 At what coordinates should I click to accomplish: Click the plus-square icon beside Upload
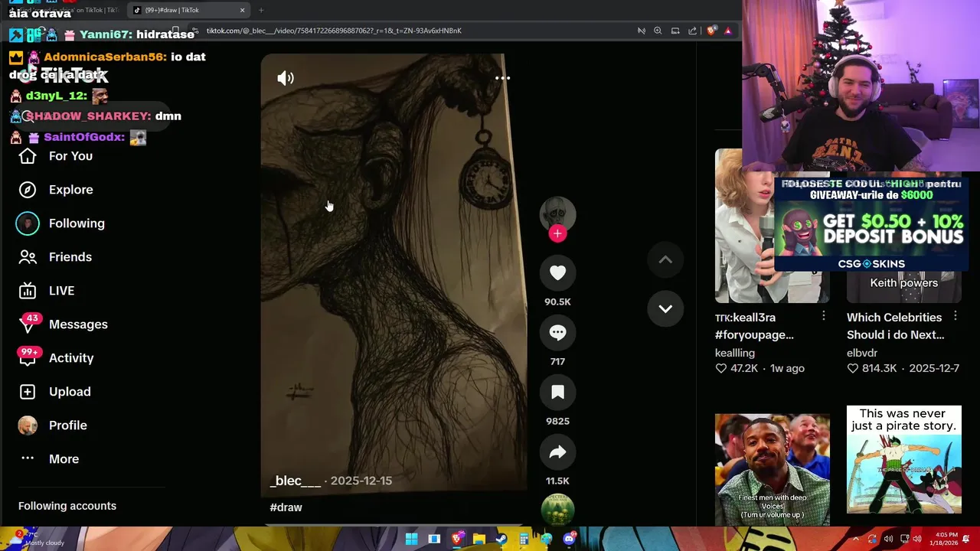tap(28, 392)
